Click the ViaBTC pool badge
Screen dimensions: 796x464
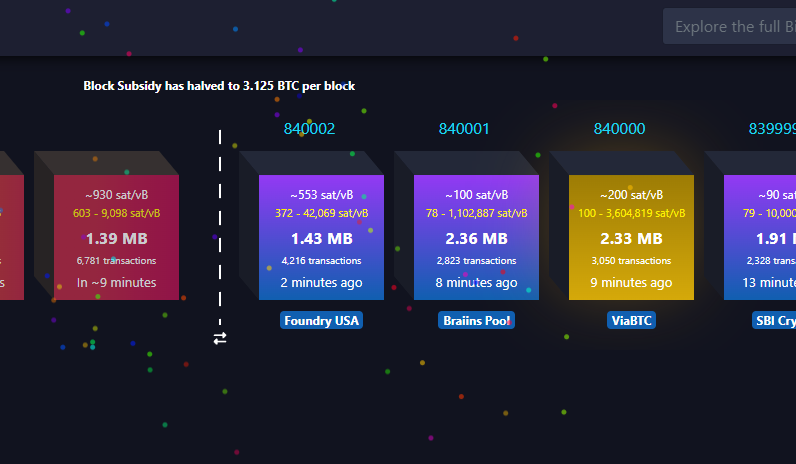(x=632, y=320)
